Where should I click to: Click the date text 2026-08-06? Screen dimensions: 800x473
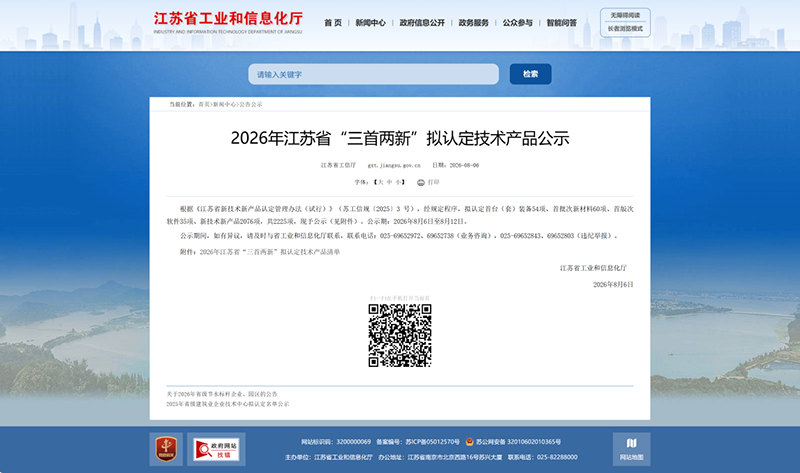(x=464, y=165)
